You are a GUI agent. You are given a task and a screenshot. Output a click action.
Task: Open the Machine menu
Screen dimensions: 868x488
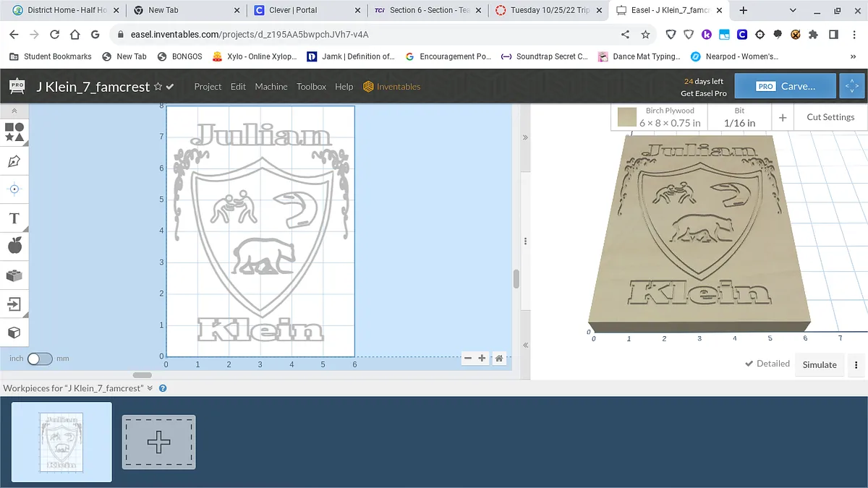tap(271, 87)
